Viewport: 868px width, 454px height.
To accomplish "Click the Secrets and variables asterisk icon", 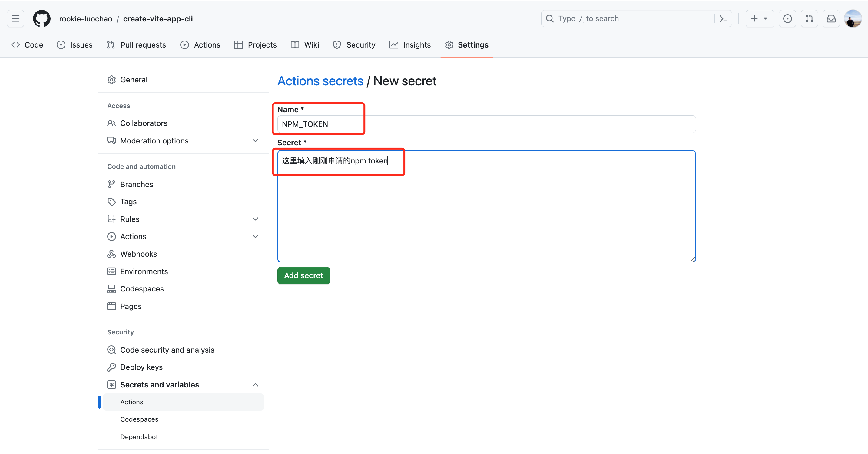I will [111, 385].
